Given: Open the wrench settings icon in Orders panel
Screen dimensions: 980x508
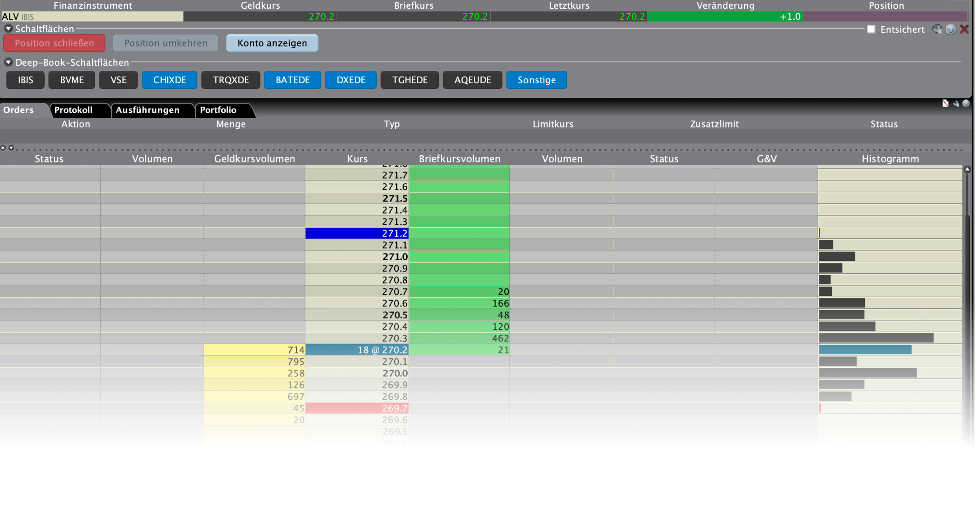Looking at the screenshot, I should point(956,104).
